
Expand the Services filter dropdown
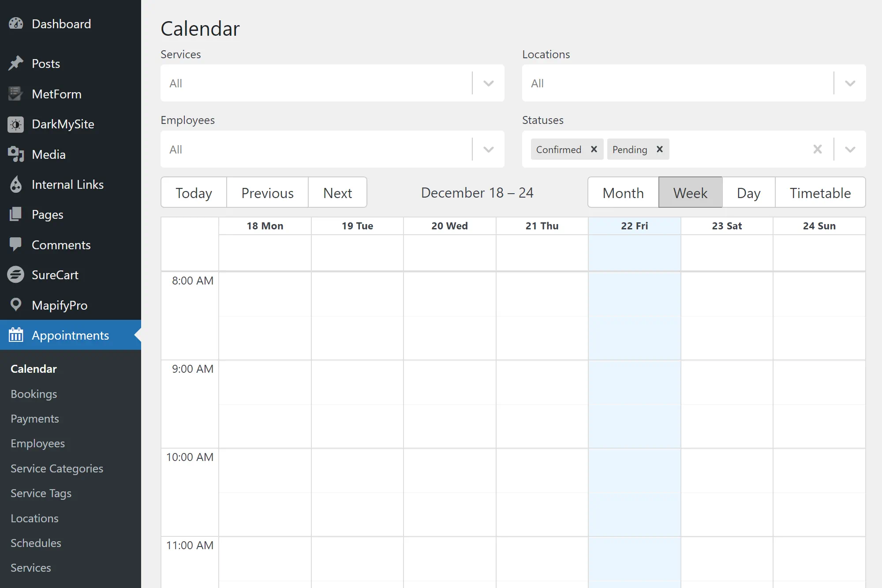tap(488, 83)
